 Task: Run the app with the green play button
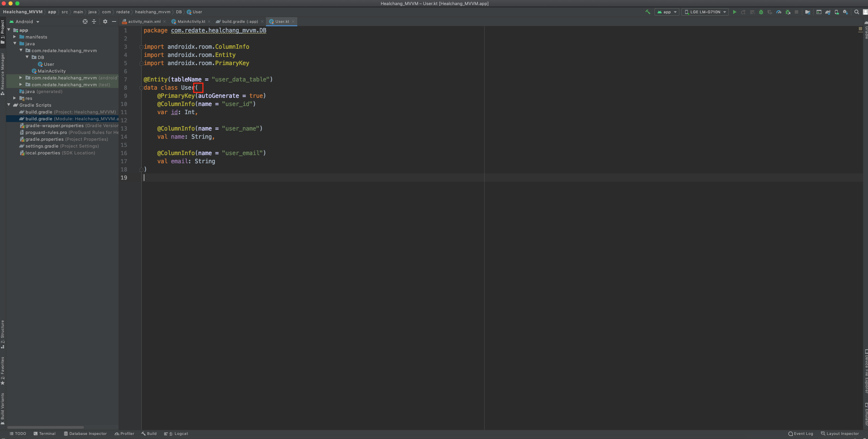coord(735,12)
